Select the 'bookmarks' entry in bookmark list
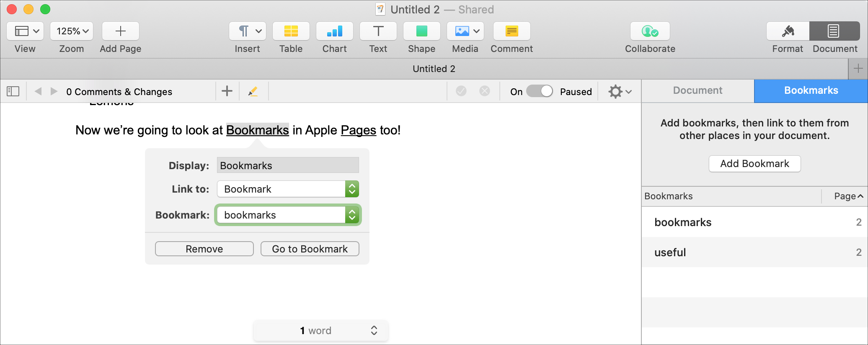The width and height of the screenshot is (868, 345). 755,222
